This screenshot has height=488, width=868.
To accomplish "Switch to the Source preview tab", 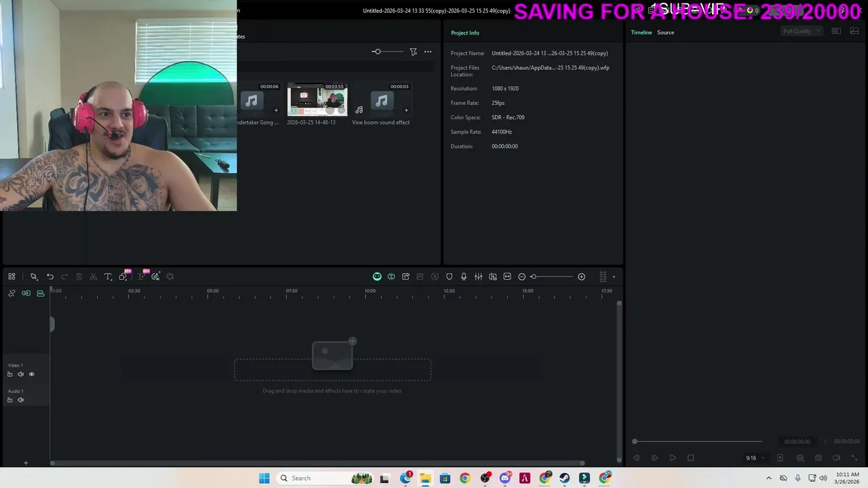I will point(665,33).
